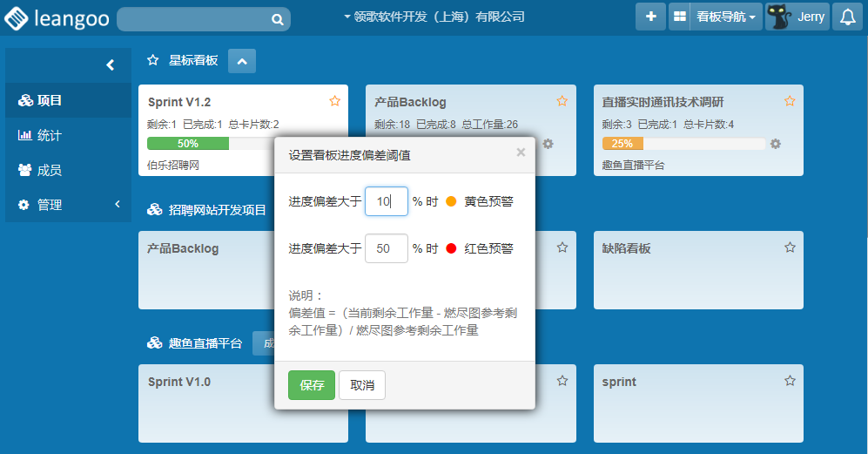Open settings gear on 直播实时通讯技术调研 card
Viewport: 868px width, 454px height.
point(776,144)
